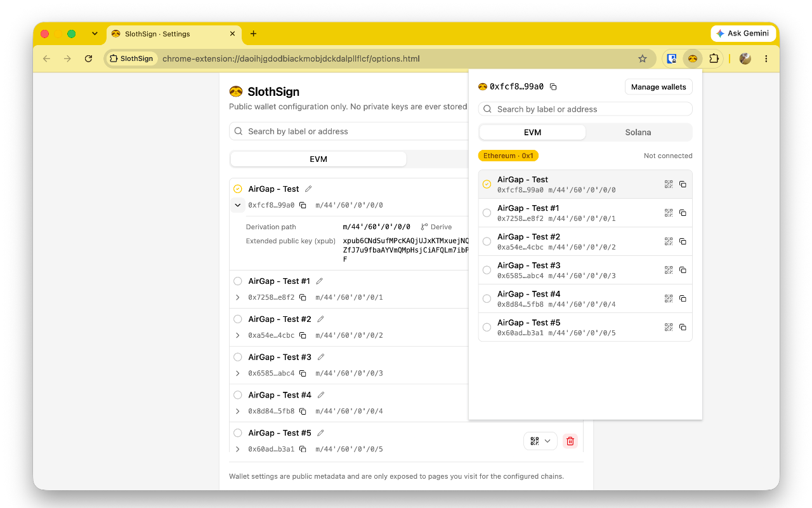Open a new browser tab
The width and height of the screenshot is (812, 508).
254,34
